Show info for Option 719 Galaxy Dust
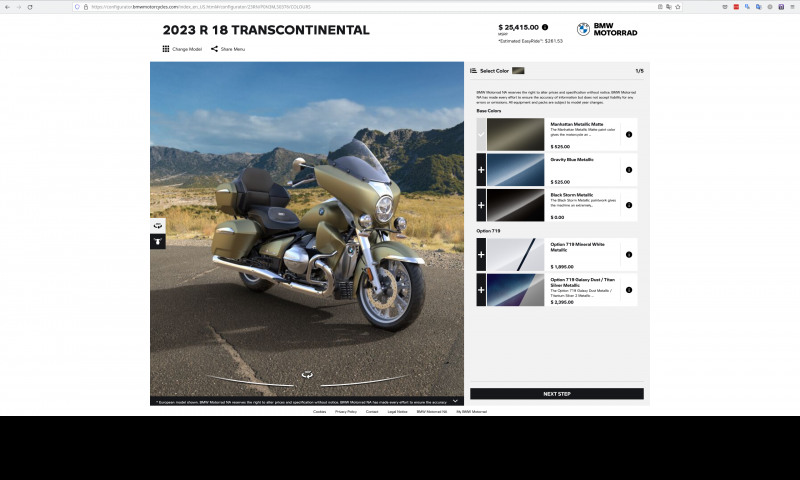Screen dimensions: 800x480 click(x=629, y=290)
